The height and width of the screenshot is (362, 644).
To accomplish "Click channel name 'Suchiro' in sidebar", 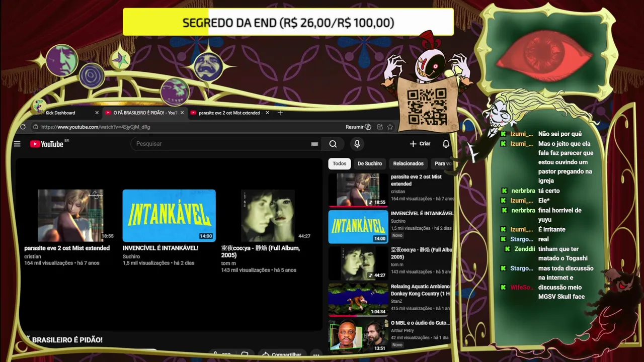I will coord(398,221).
